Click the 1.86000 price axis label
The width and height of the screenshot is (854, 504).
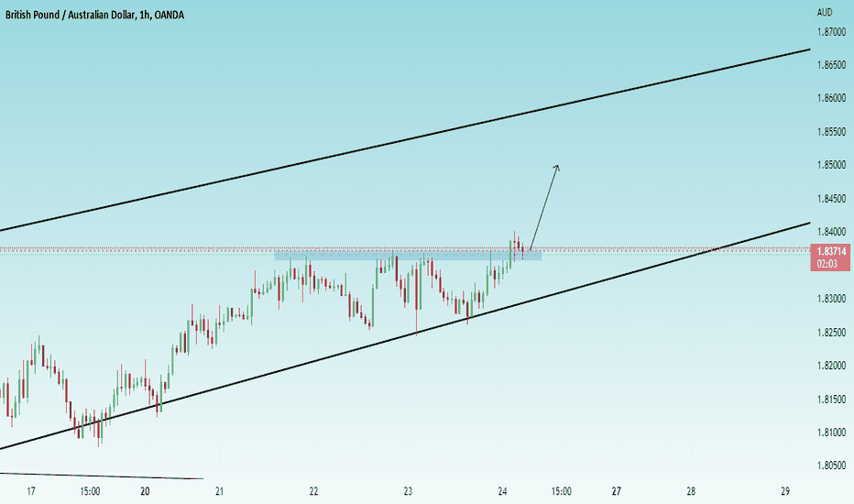click(832, 99)
